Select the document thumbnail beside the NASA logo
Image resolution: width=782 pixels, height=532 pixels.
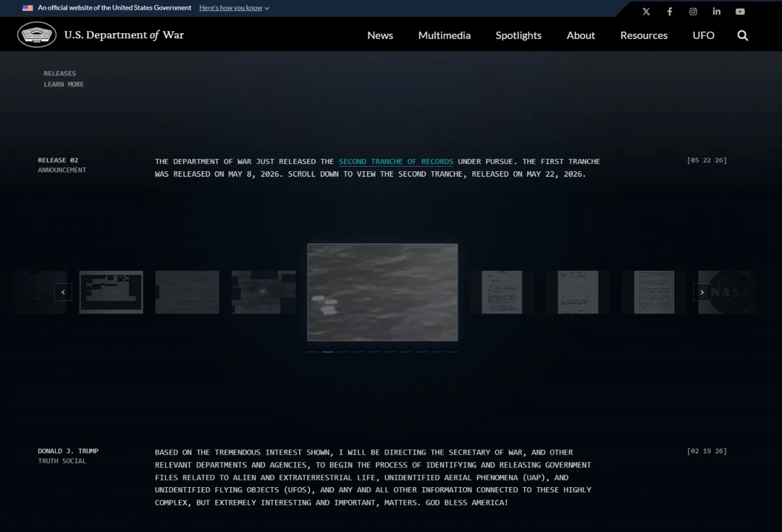pos(654,292)
